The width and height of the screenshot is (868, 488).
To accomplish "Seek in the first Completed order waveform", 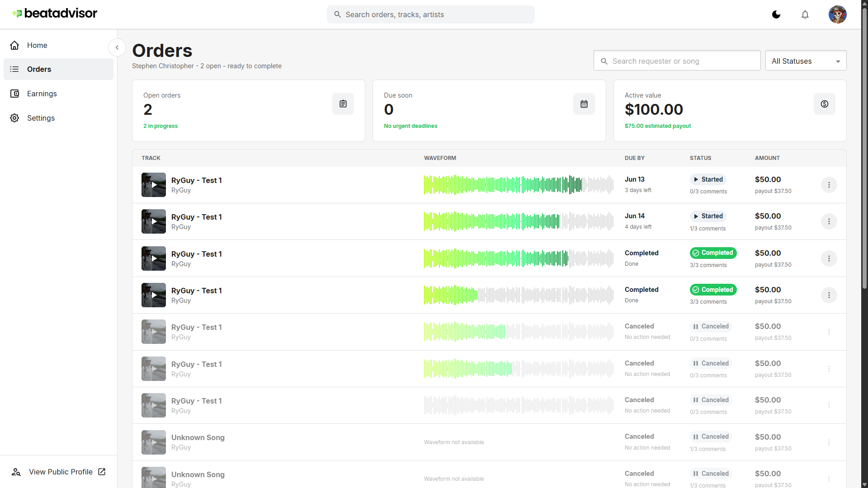I will tap(519, 258).
